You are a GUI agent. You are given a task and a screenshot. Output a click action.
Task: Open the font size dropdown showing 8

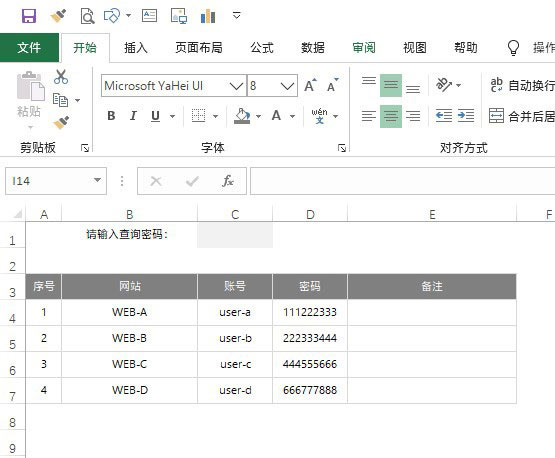[x=287, y=86]
